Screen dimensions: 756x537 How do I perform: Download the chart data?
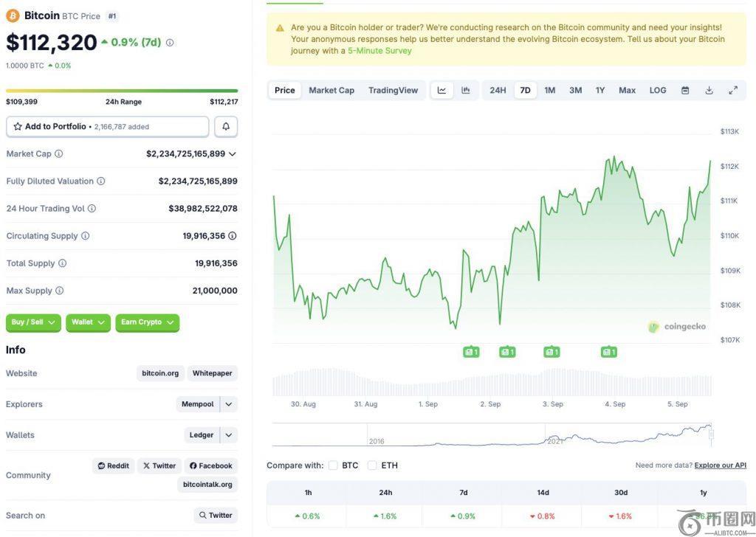click(709, 90)
